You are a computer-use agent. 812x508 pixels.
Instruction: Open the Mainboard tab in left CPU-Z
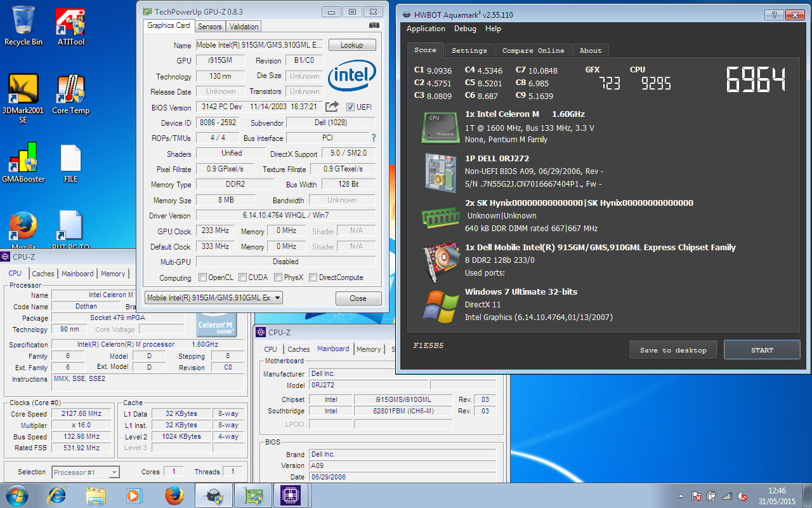pyautogui.click(x=78, y=274)
